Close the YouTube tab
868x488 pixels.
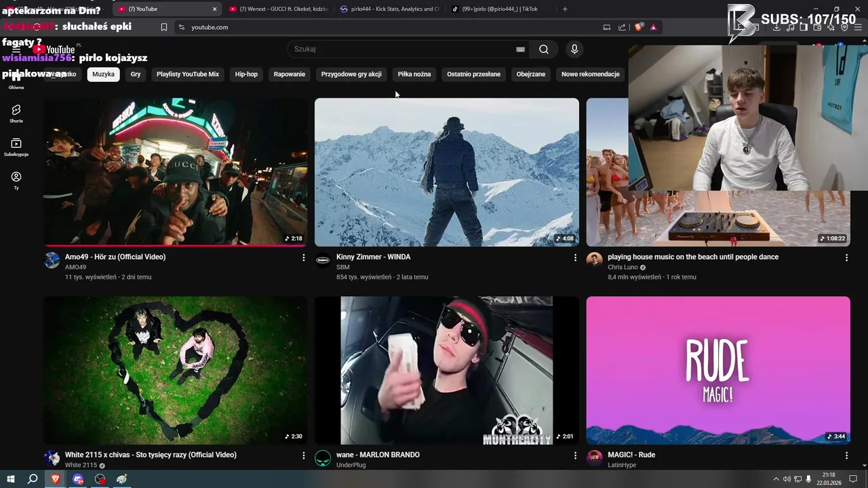click(215, 9)
